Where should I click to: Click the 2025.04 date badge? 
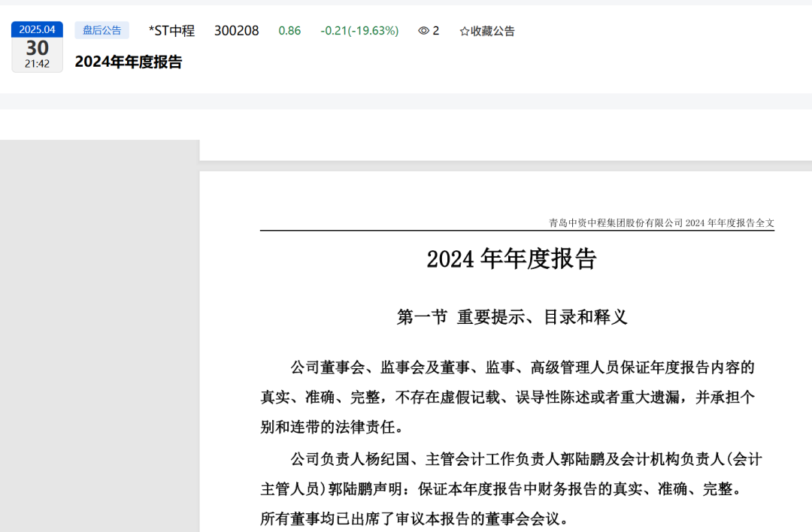(x=38, y=29)
